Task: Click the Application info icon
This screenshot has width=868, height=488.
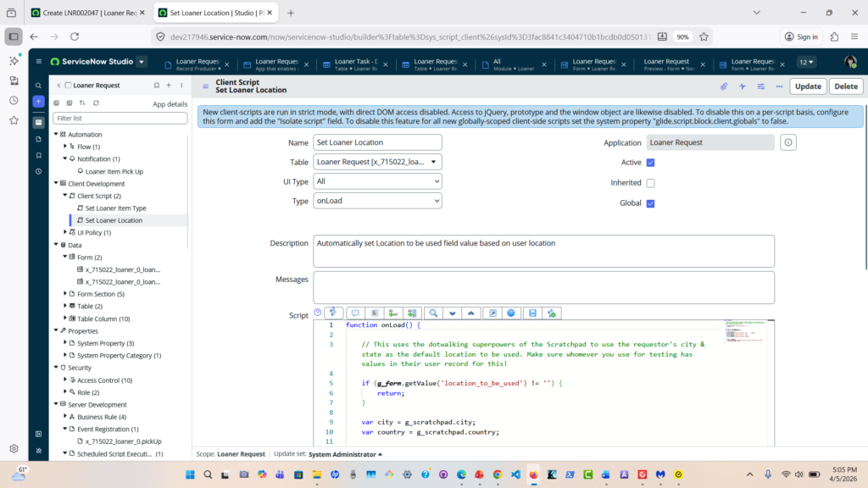Action: tap(787, 142)
